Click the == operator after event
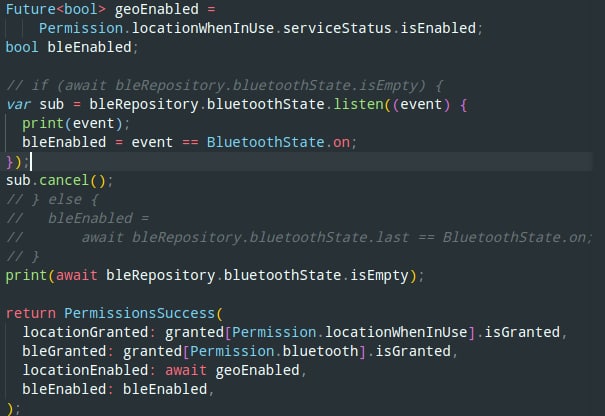This screenshot has width=605, height=416. tap(190, 142)
